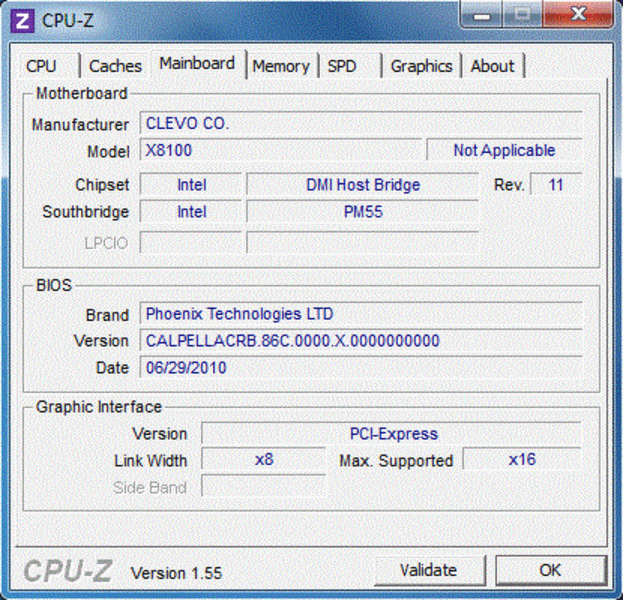The width and height of the screenshot is (623, 600).
Task: Click the disabled maximize button
Action: click(x=522, y=15)
